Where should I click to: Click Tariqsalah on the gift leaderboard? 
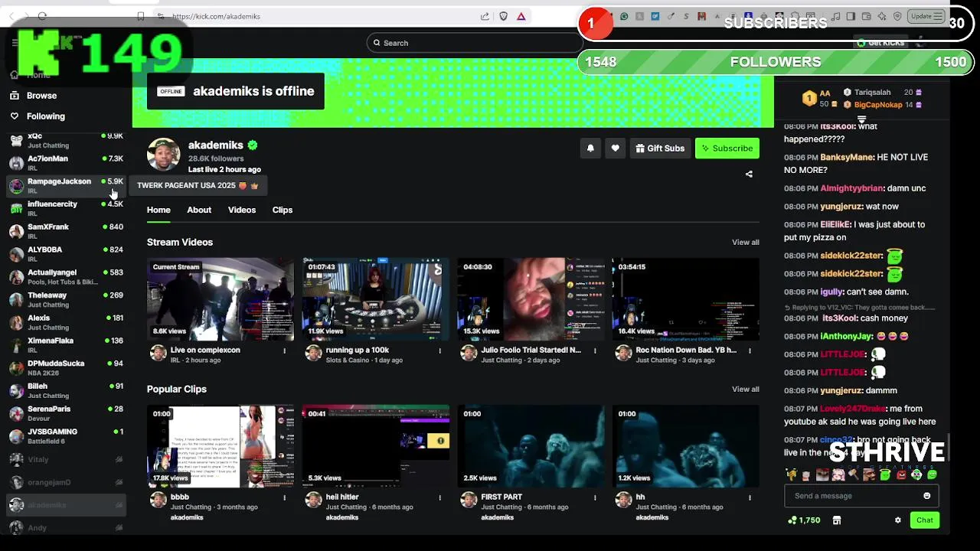pos(872,93)
